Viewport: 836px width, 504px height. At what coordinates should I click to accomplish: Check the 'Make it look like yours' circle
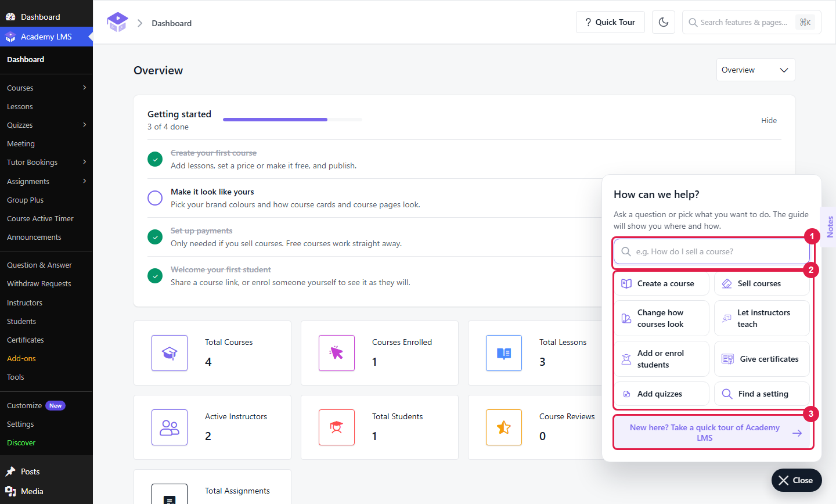155,198
